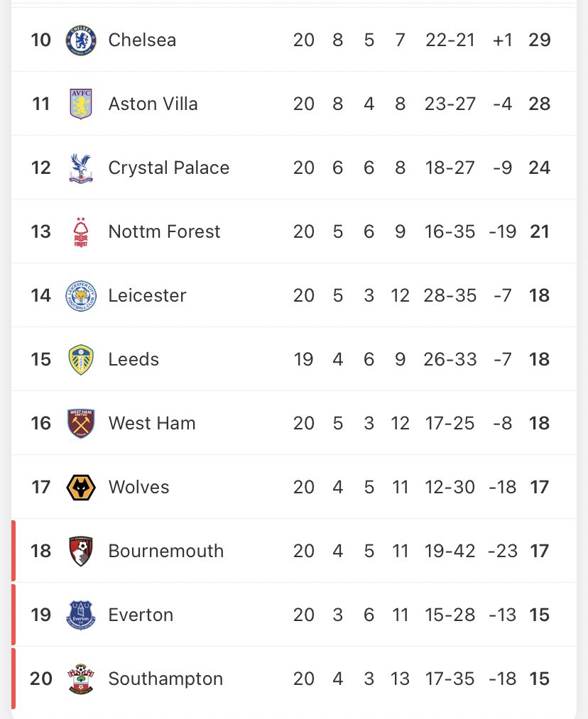Image resolution: width=588 pixels, height=719 pixels.
Task: Click the Everton badge icon
Action: point(80,615)
